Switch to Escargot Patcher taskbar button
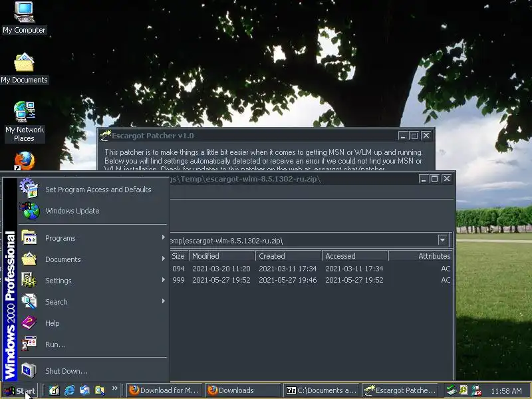Screen dimensions: 532x399 tap(400, 390)
